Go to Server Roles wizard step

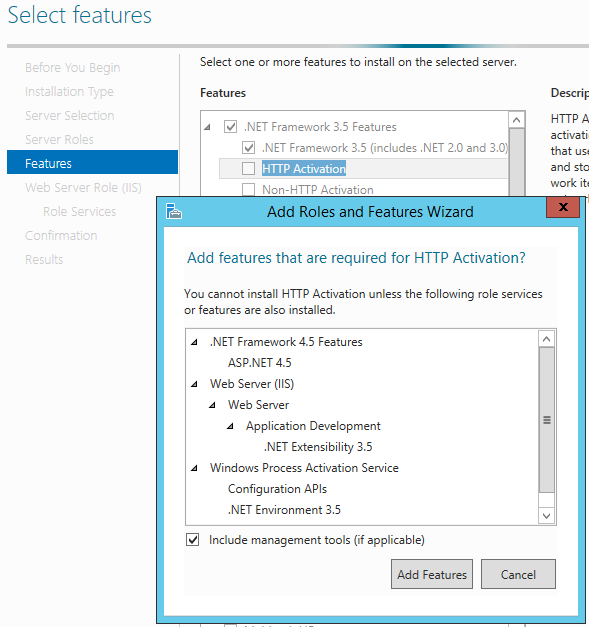tap(59, 140)
